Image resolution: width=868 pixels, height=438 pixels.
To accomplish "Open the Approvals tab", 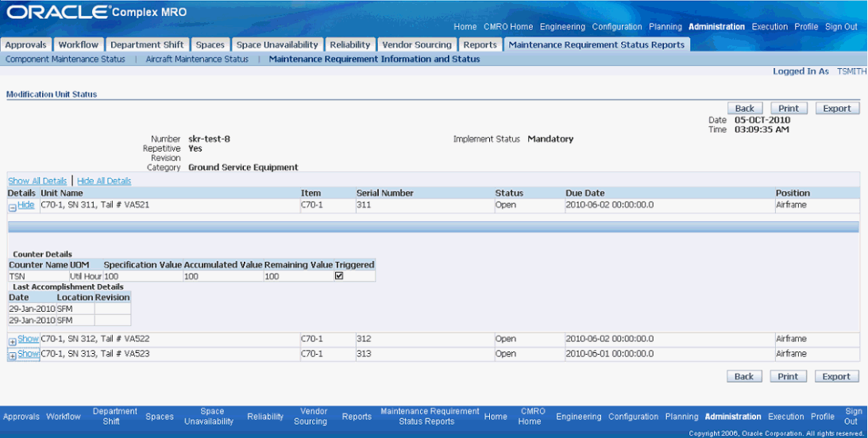I will click(26, 44).
